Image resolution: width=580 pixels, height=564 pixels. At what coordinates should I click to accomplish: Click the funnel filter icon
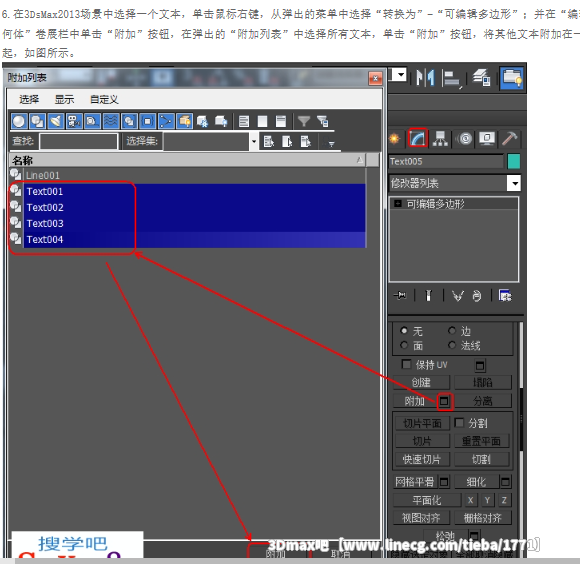tap(304, 121)
